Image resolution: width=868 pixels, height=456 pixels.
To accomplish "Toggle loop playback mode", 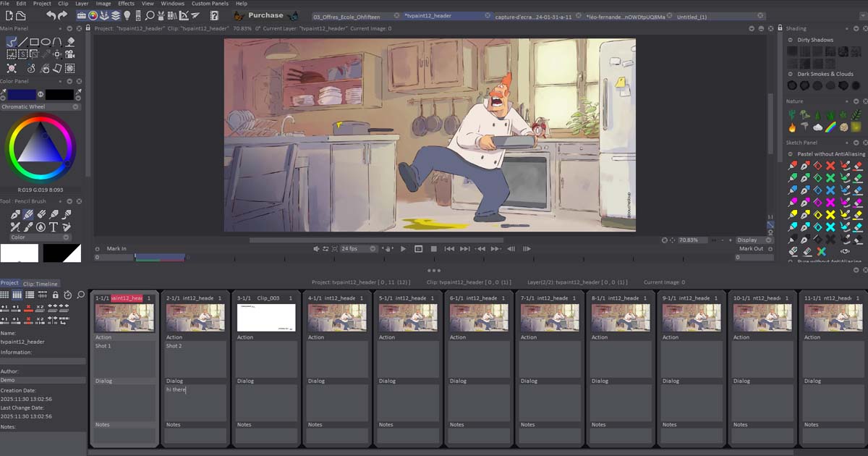I will 327,248.
